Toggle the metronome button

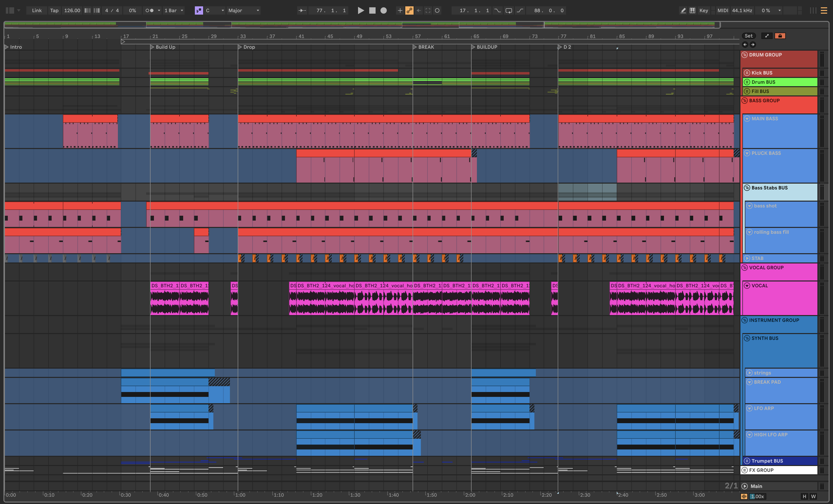149,10
